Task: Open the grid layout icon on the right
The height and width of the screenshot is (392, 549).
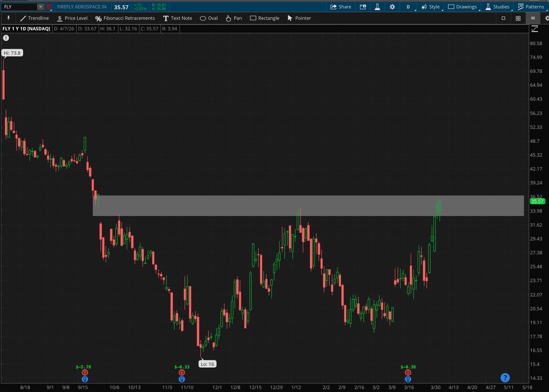Action: 518,18
